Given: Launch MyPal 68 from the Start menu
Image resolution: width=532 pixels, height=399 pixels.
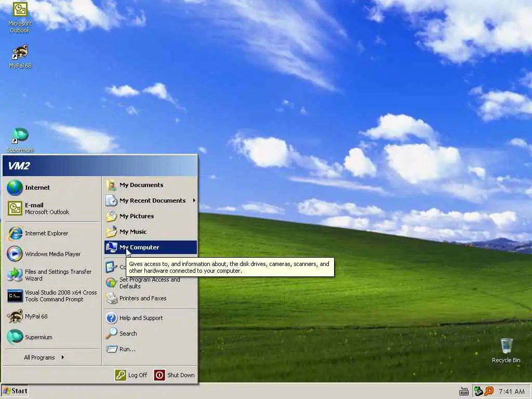Looking at the screenshot, I should click(52, 316).
